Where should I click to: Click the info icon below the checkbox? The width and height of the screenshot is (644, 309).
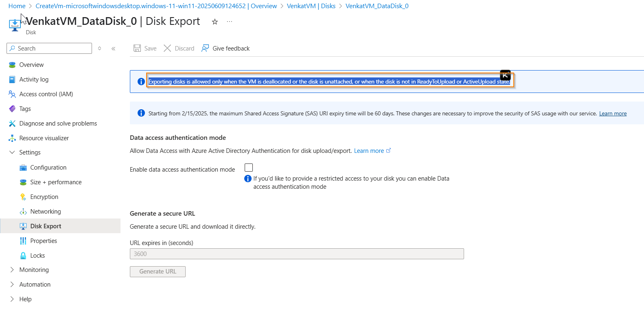(x=248, y=179)
